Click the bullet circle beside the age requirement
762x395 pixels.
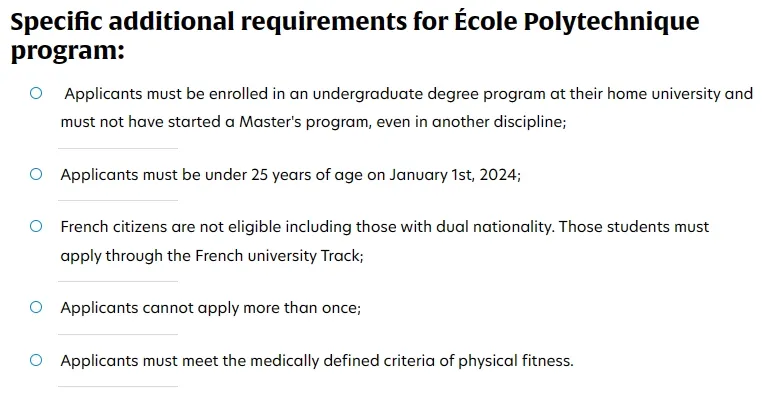click(x=36, y=174)
